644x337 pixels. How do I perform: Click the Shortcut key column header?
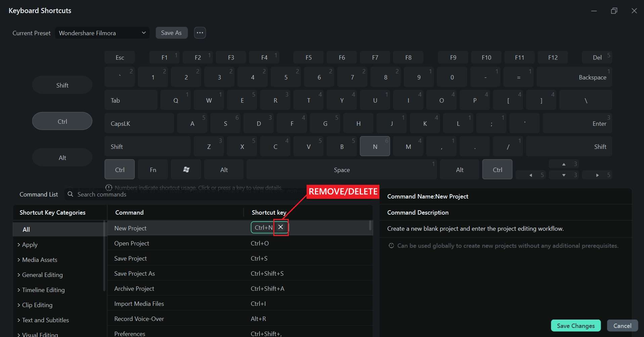point(269,212)
